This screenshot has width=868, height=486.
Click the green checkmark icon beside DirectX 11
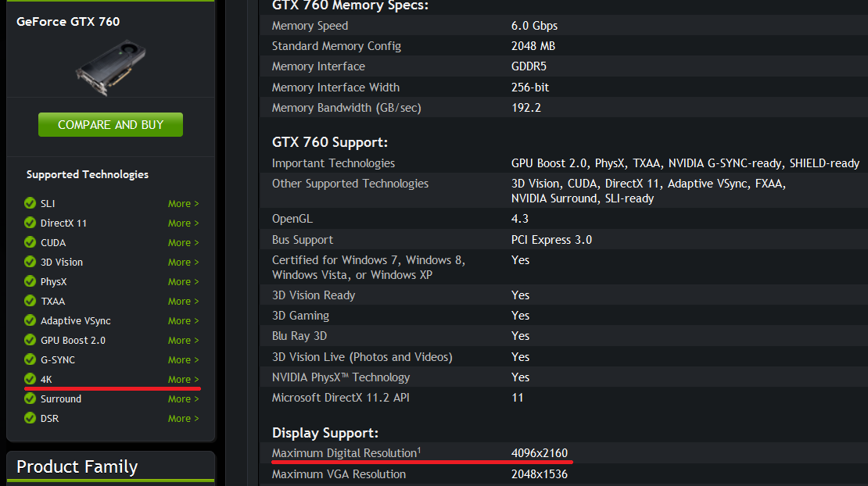tap(30, 223)
